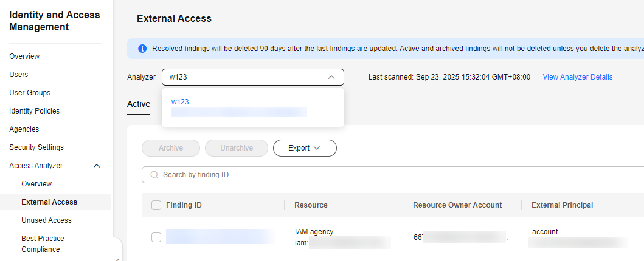This screenshot has width=644, height=261.
Task: Select all findings with header checkbox
Action: (156, 205)
